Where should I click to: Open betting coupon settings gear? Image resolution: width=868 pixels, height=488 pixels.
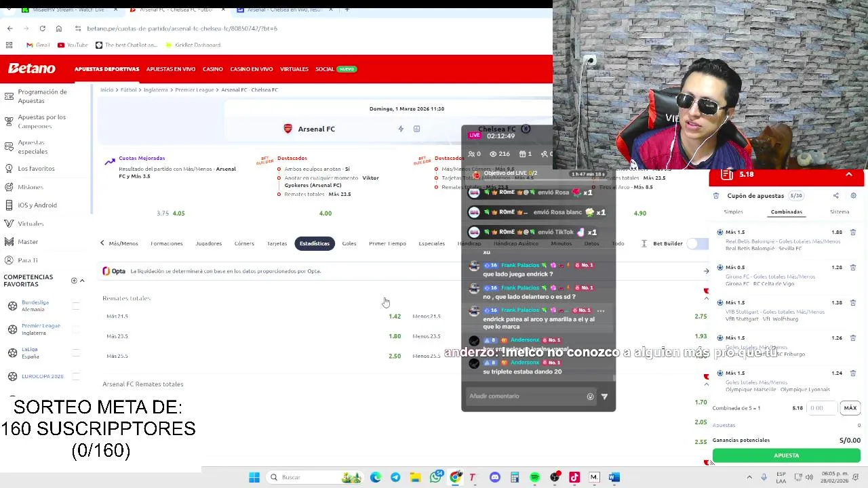point(853,196)
